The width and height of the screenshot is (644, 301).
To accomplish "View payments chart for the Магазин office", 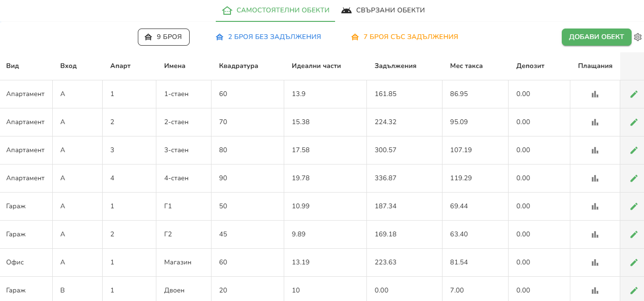I will 595,262.
